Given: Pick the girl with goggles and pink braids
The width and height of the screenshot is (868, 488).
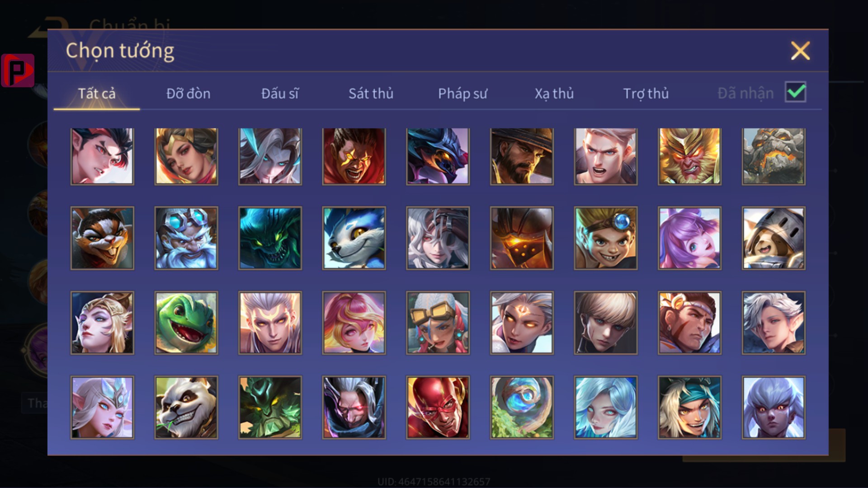Looking at the screenshot, I should [438, 323].
